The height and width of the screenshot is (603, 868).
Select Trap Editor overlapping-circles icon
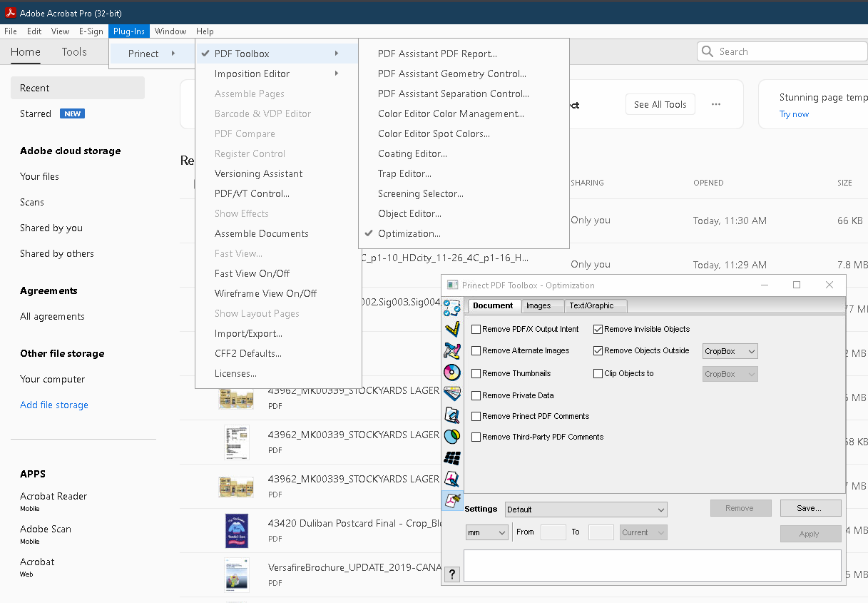coord(452,436)
